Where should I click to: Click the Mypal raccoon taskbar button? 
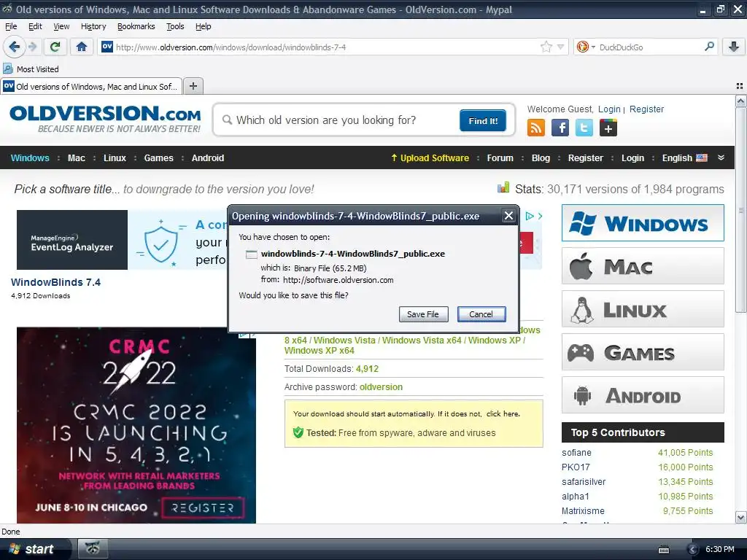(93, 549)
